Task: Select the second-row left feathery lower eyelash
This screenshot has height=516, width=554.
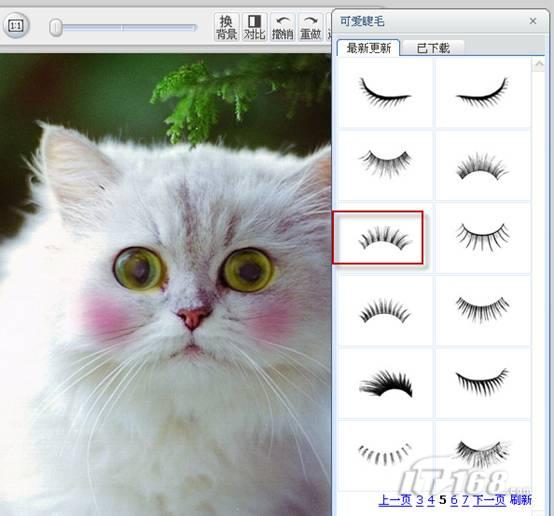Action: coord(385,165)
